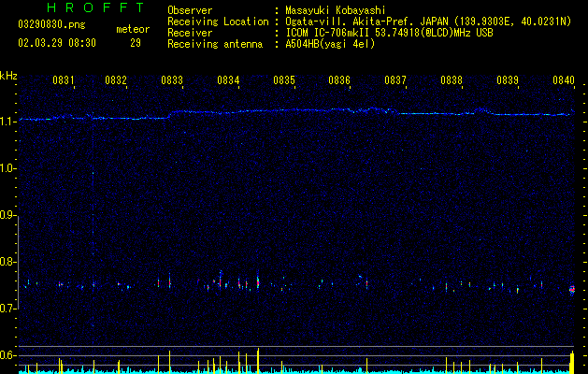Click the 'Observer' field label
This screenshot has height=374, width=588.
(x=190, y=10)
